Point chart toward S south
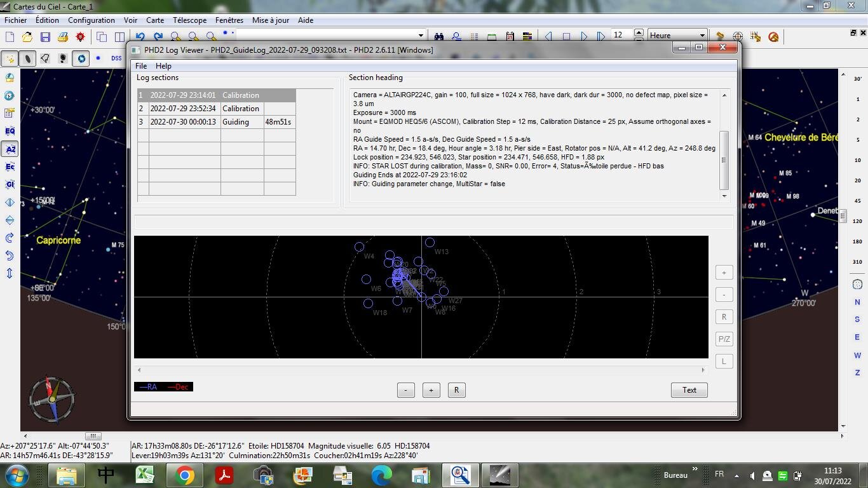 pos(857,320)
